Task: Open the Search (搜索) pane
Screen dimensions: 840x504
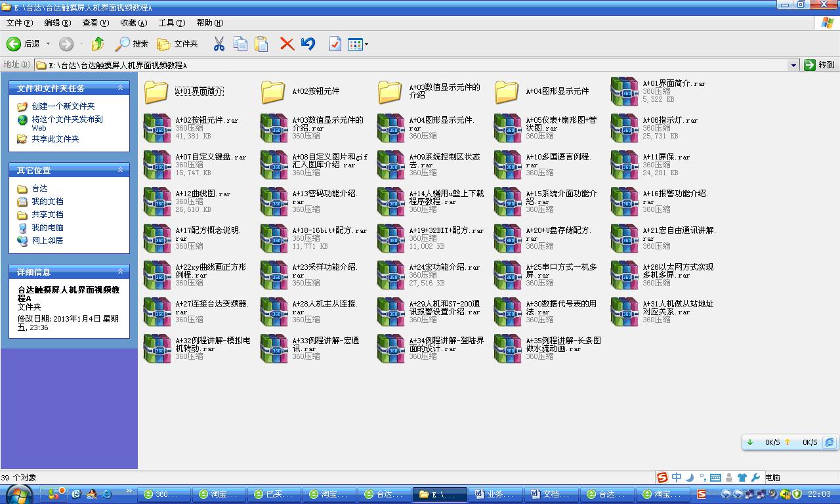Action: point(132,44)
